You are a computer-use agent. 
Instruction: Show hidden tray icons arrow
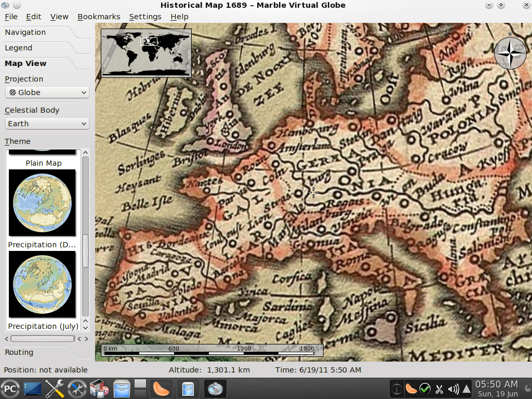click(x=467, y=389)
